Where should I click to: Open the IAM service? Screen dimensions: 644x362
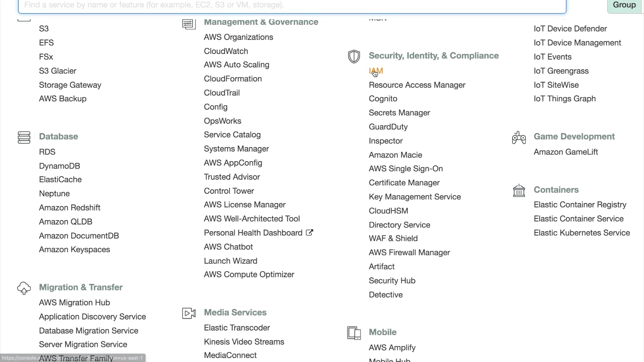[376, 71]
